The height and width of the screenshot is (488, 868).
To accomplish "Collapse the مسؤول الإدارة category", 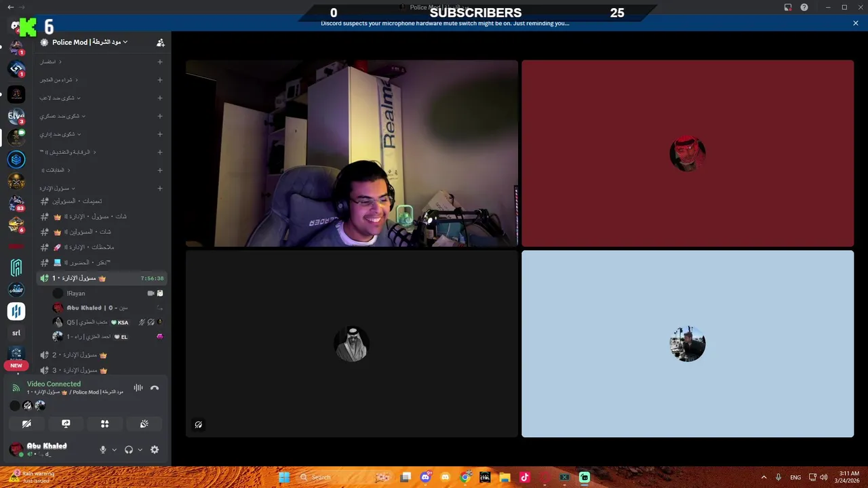I will click(57, 188).
